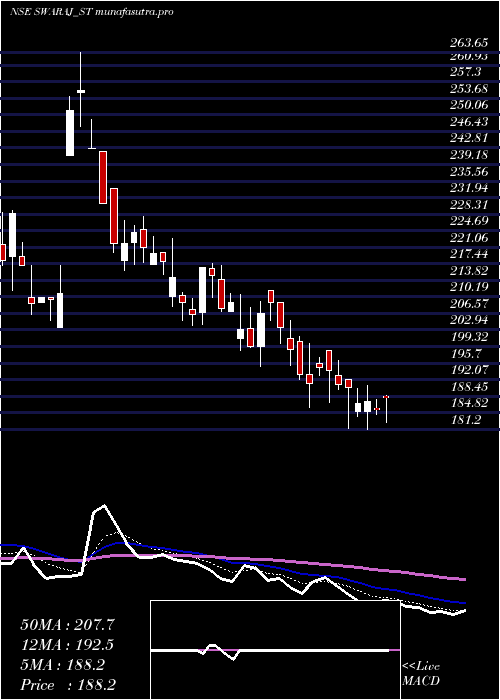Screen dimensions: 500x700
Task: Select the 188.45 price axis label
Action: point(467,387)
